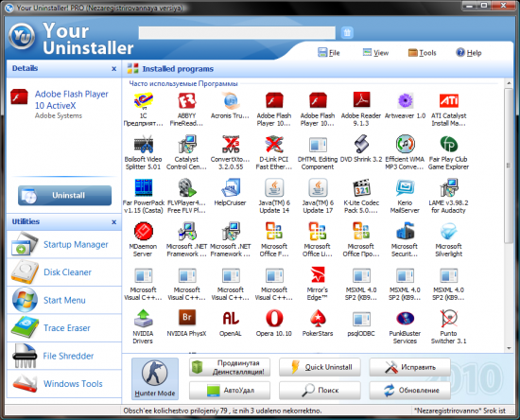Screen dimensions: 520x420
Task: Open the File menu
Action: click(x=329, y=52)
